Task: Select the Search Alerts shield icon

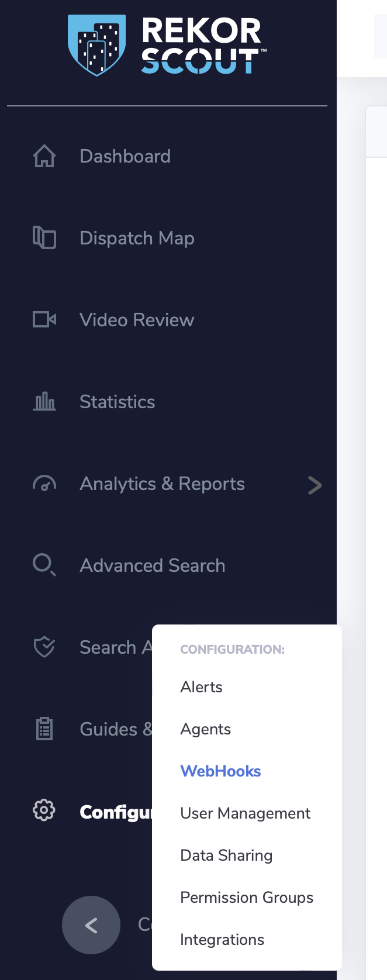Action: pyautogui.click(x=44, y=647)
